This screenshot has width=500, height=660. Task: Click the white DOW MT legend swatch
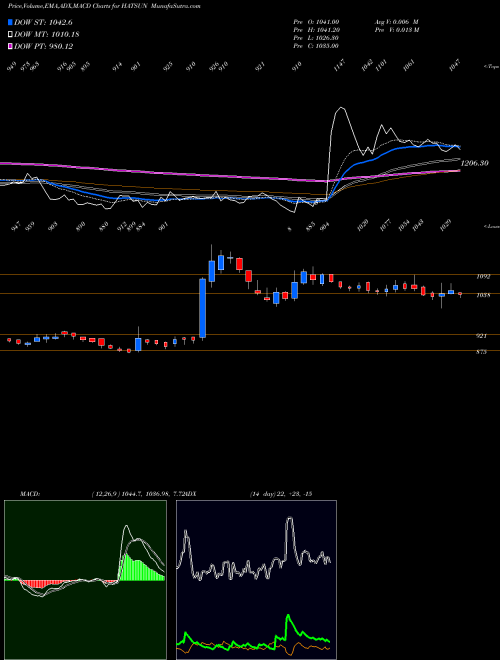(10, 35)
